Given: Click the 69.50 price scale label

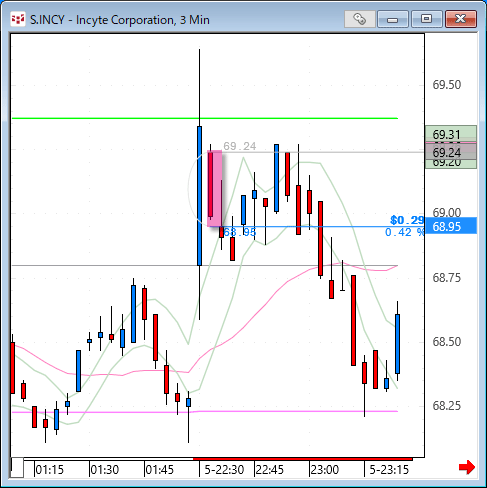Looking at the screenshot, I should coord(447,85).
